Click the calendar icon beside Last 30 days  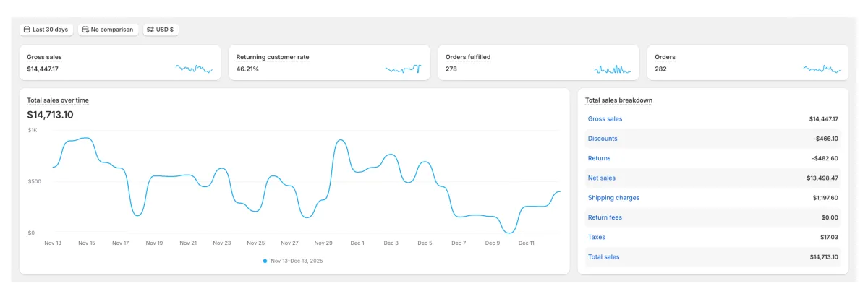[x=27, y=30]
